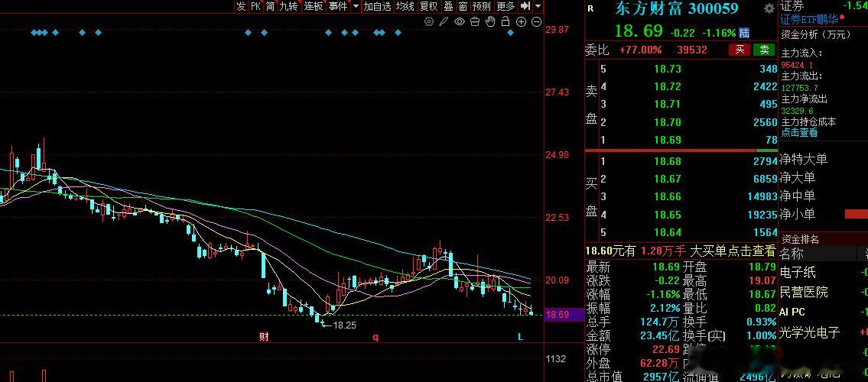Click the 陆 connect badge
868x382 pixels.
coord(745,33)
